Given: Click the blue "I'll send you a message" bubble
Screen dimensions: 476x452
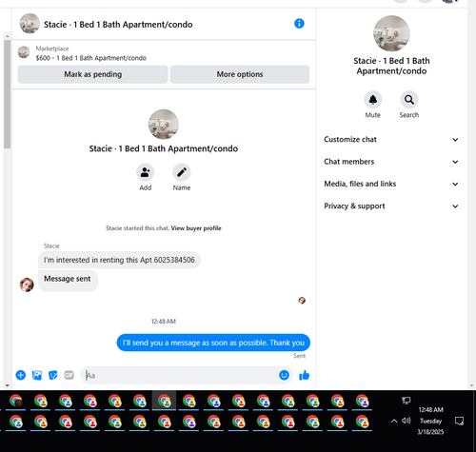Looking at the screenshot, I should coord(213,343).
